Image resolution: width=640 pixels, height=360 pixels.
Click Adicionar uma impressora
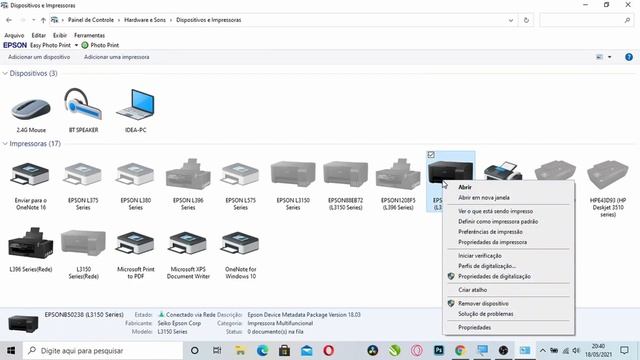coord(116,57)
